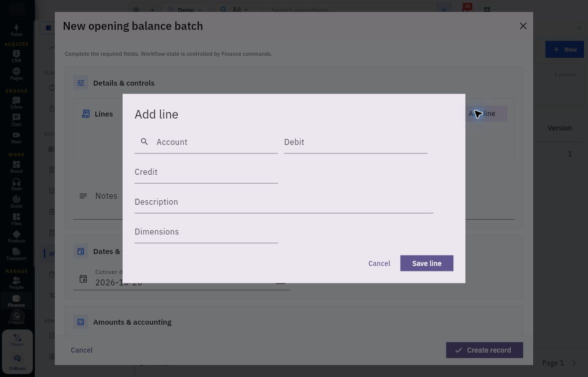
Task: Open notifications with badge 20
Action: (465, 9)
